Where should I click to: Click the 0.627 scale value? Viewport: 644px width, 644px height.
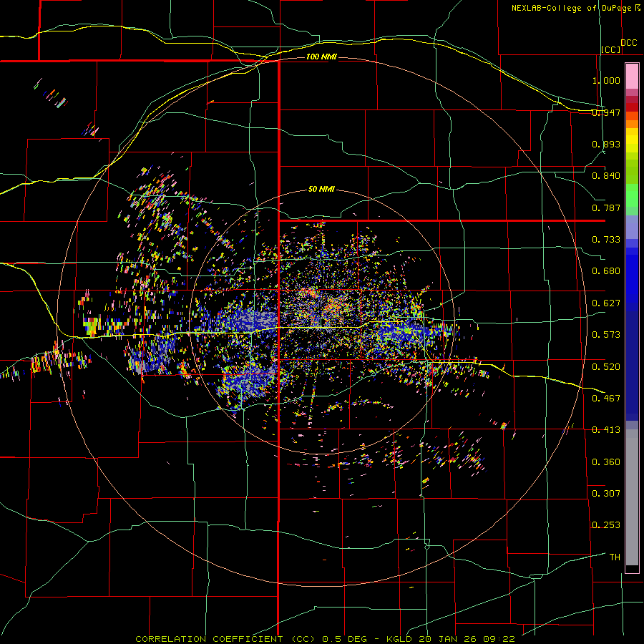pos(606,303)
